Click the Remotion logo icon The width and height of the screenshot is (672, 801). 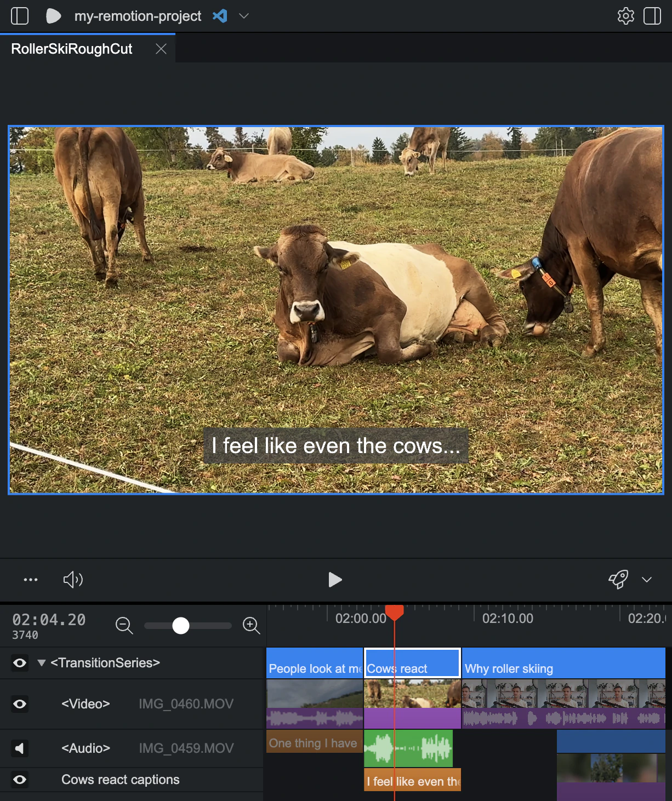[53, 16]
